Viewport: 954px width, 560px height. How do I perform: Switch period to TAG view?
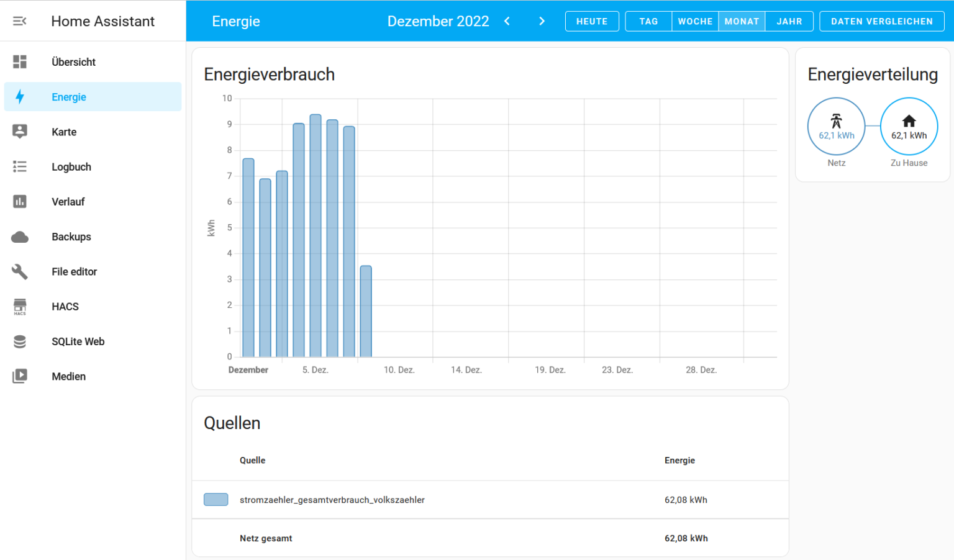click(x=648, y=21)
